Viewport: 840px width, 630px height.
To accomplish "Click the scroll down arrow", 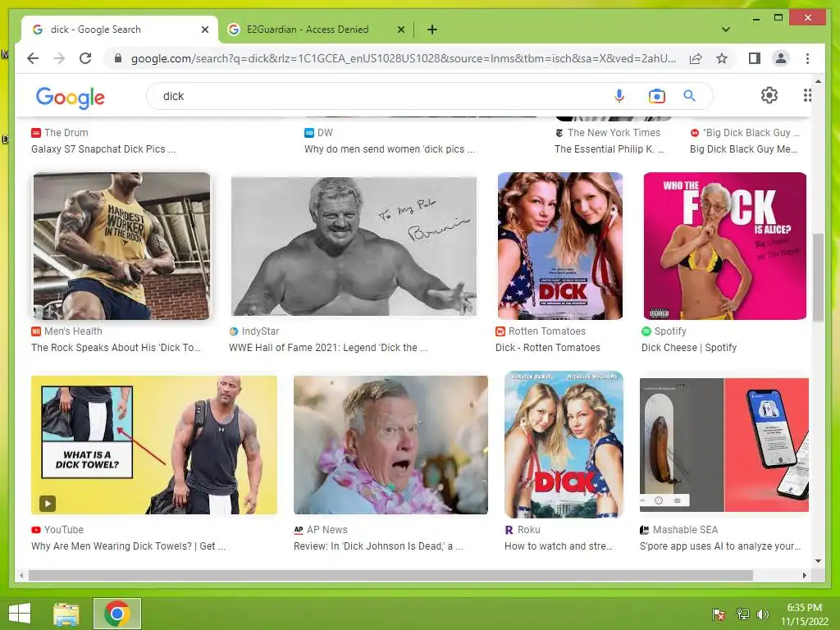I will (x=818, y=561).
